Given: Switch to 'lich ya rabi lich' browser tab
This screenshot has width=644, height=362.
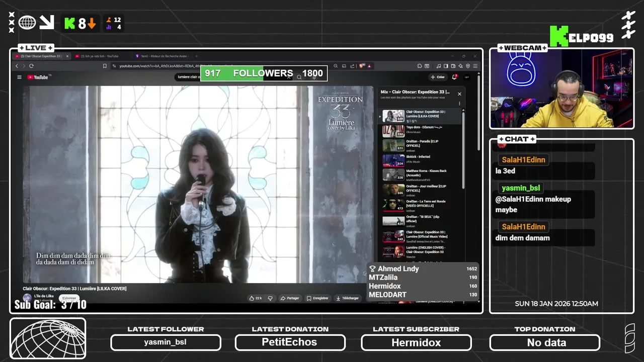Looking at the screenshot, I should coord(101,56).
